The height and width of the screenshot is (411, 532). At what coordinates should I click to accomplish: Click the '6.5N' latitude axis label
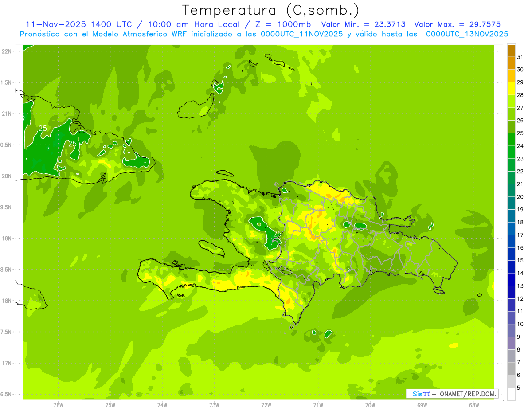pyautogui.click(x=7, y=395)
